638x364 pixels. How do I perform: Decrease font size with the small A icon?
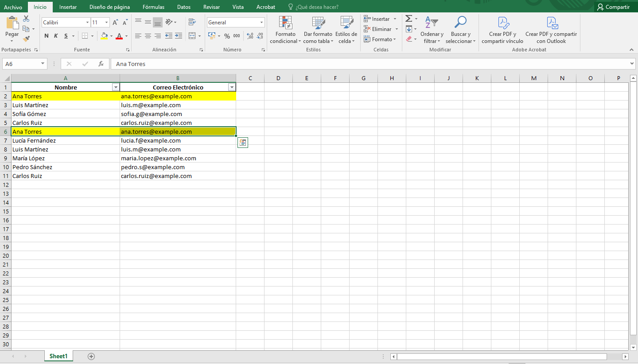click(126, 23)
